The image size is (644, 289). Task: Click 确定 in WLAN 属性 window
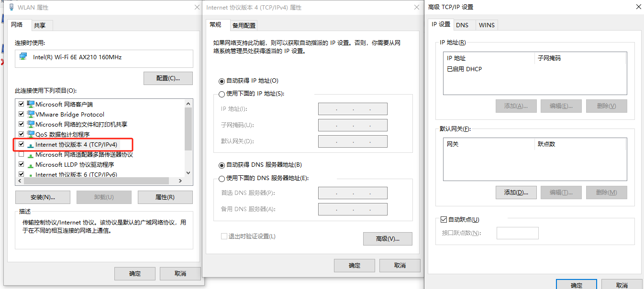pyautogui.click(x=135, y=274)
